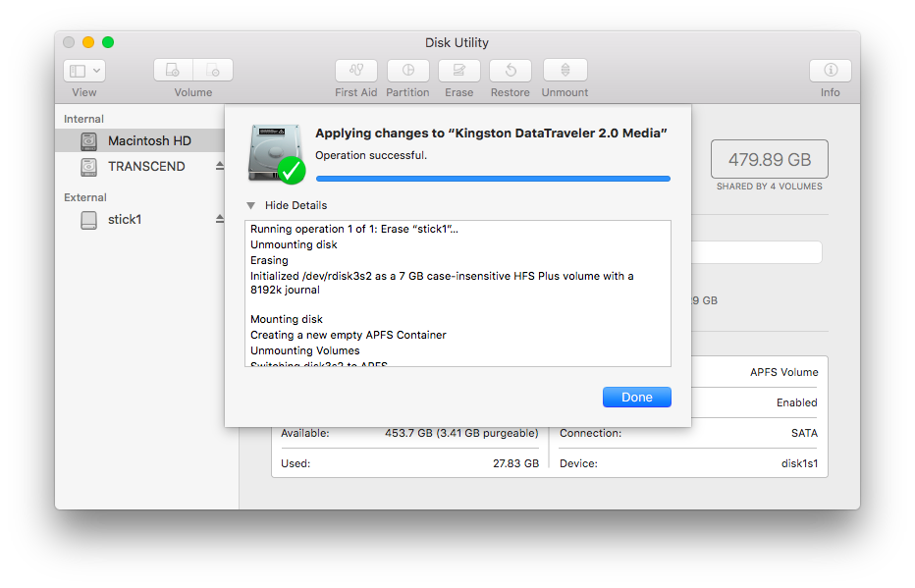Click the add volume icon

[174, 71]
